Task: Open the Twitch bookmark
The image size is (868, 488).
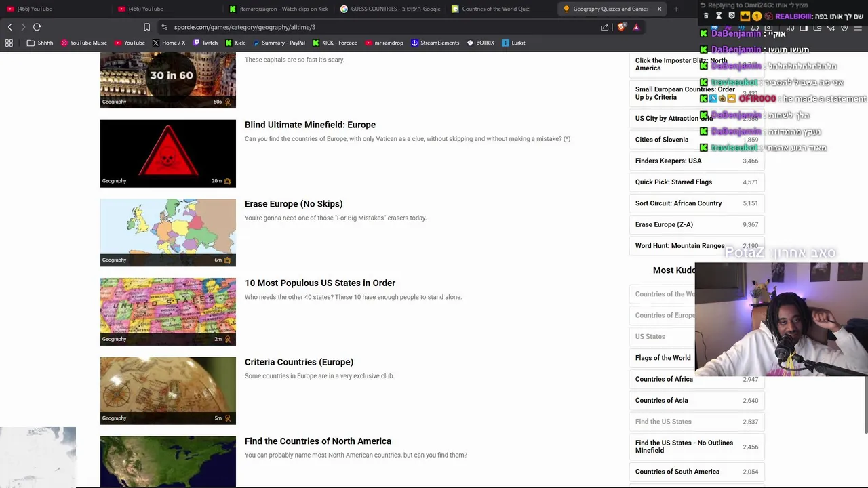Action: click(205, 43)
